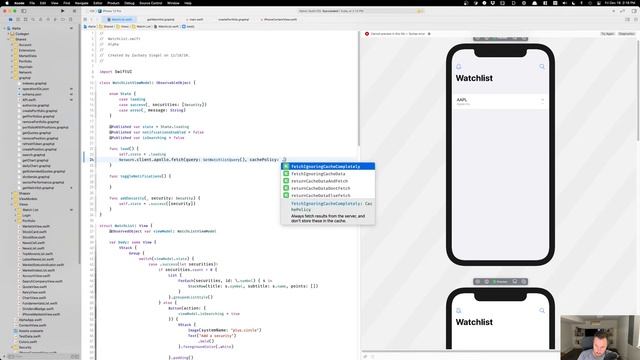
Task: Stop the running build
Action: (74, 11)
